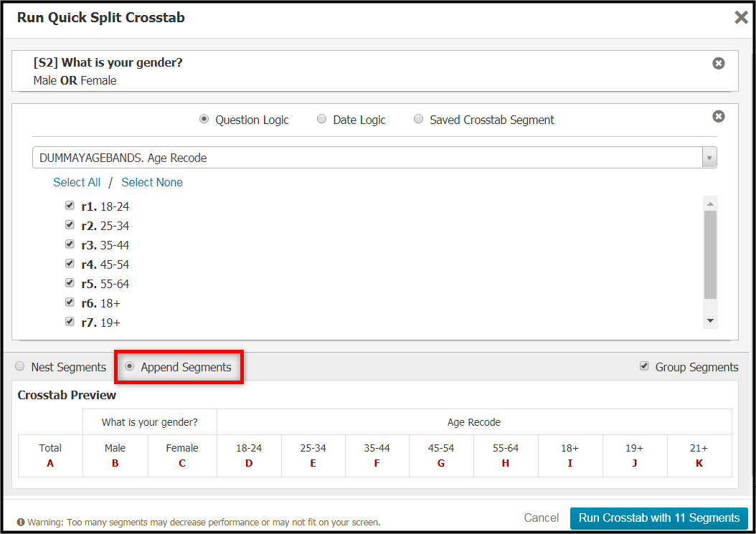Viewport: 756px width, 534px height.
Task: Close the Run Quick Split Crosstab dialog
Action: [740, 18]
